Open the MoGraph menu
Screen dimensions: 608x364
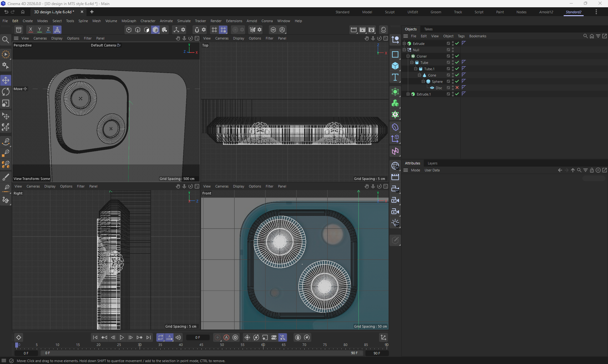click(129, 21)
